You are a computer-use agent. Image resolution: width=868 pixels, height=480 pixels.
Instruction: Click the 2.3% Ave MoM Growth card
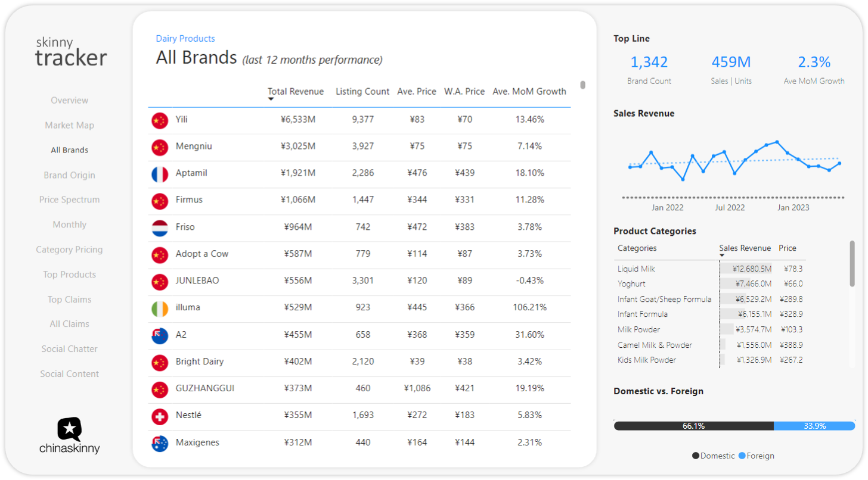coord(814,70)
